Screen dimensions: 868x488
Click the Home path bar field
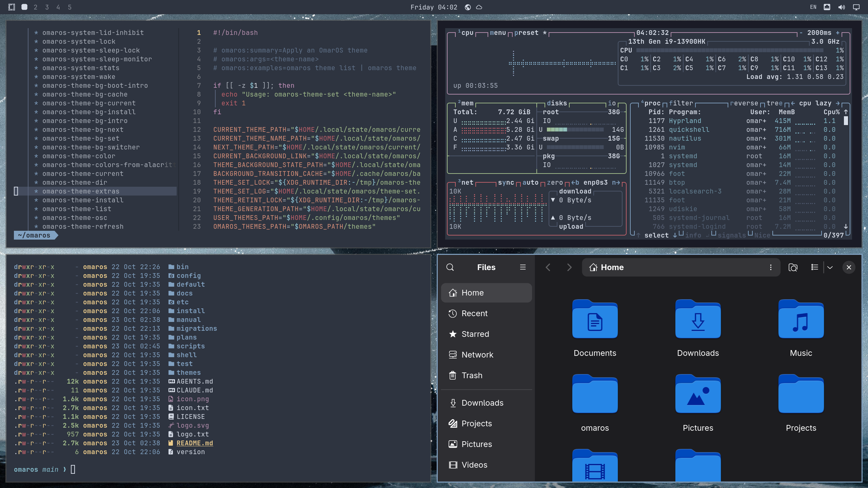click(681, 267)
